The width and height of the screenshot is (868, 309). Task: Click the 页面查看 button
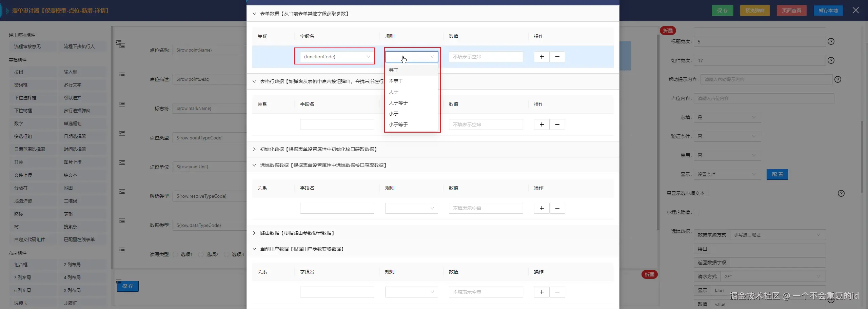[791, 11]
